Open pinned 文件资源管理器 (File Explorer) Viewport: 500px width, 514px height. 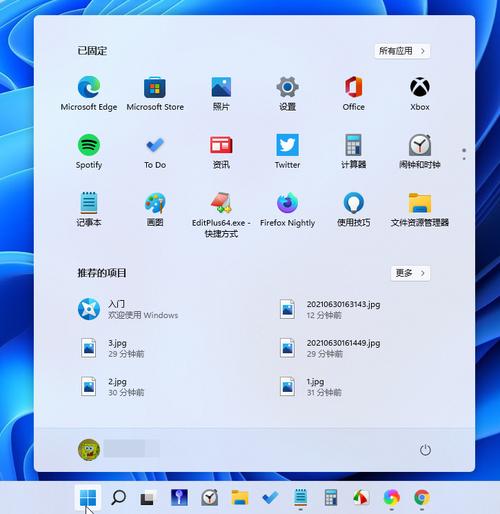pyautogui.click(x=420, y=210)
